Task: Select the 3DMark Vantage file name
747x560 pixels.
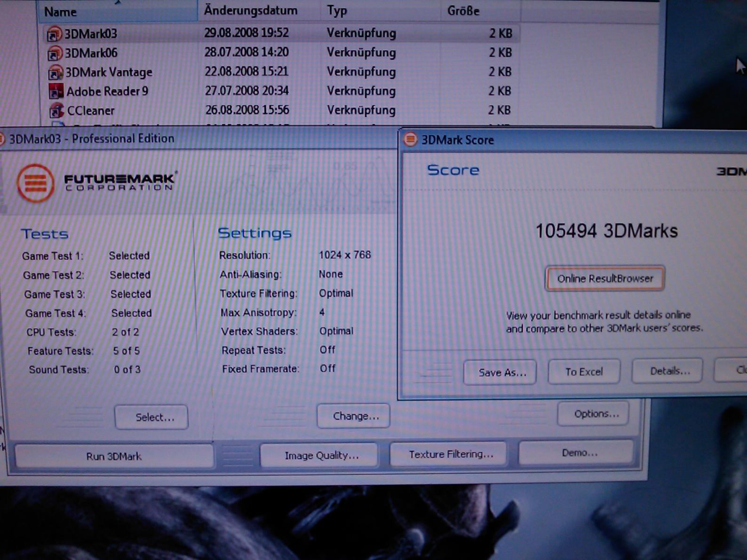Action: point(109,72)
